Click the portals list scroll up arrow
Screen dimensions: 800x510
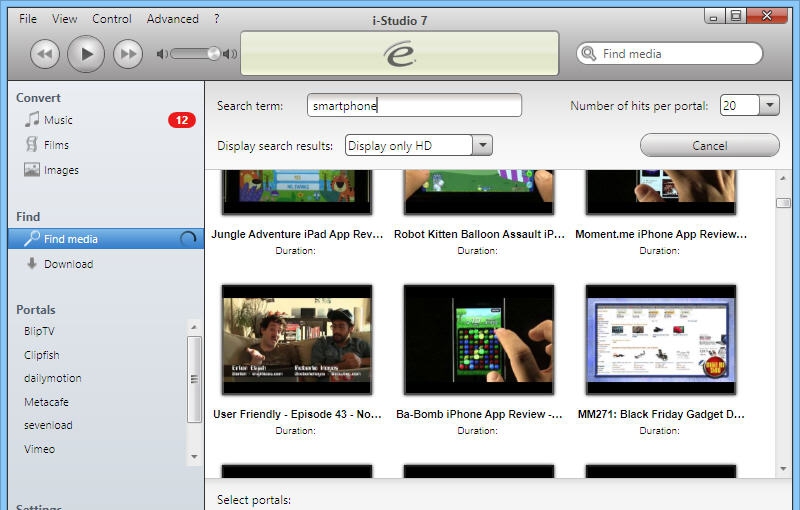[x=194, y=326]
